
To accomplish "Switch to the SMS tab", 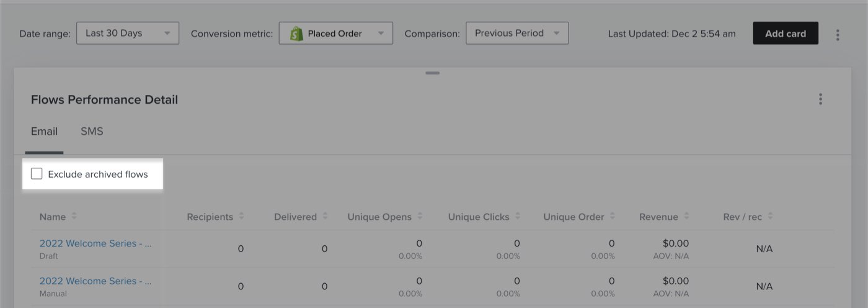I will (x=92, y=132).
